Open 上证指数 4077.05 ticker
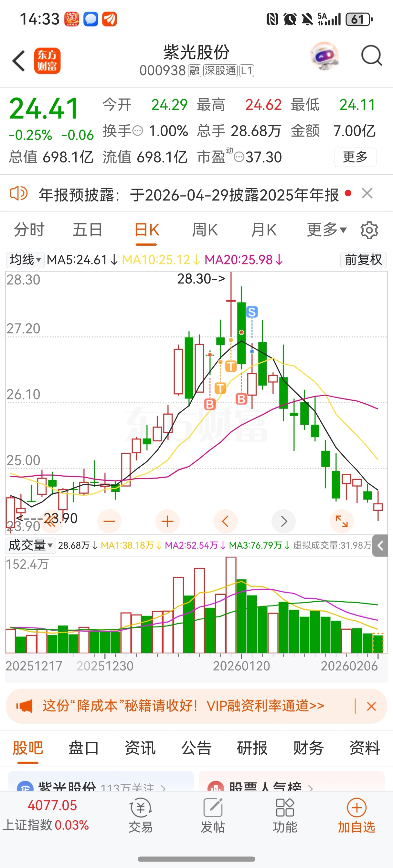This screenshot has height=868, width=393. coord(46,815)
